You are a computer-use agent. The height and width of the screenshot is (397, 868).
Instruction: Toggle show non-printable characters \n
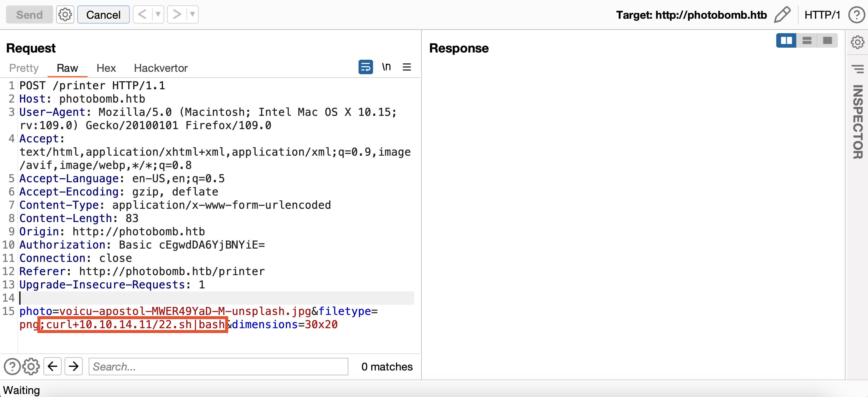[386, 67]
